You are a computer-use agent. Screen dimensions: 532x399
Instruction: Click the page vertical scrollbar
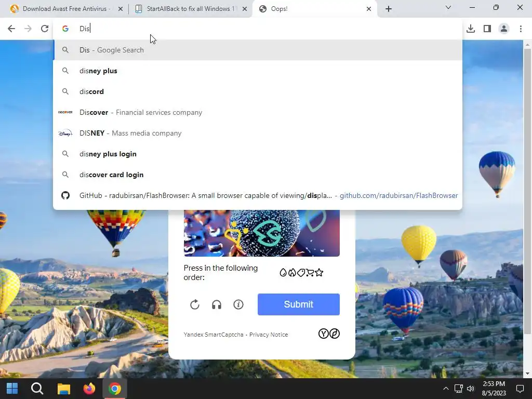[527, 192]
